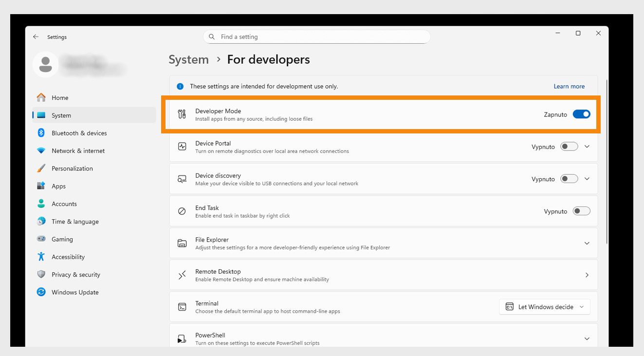Click the back arrow icon in Settings
The image size is (644, 356).
coord(36,37)
